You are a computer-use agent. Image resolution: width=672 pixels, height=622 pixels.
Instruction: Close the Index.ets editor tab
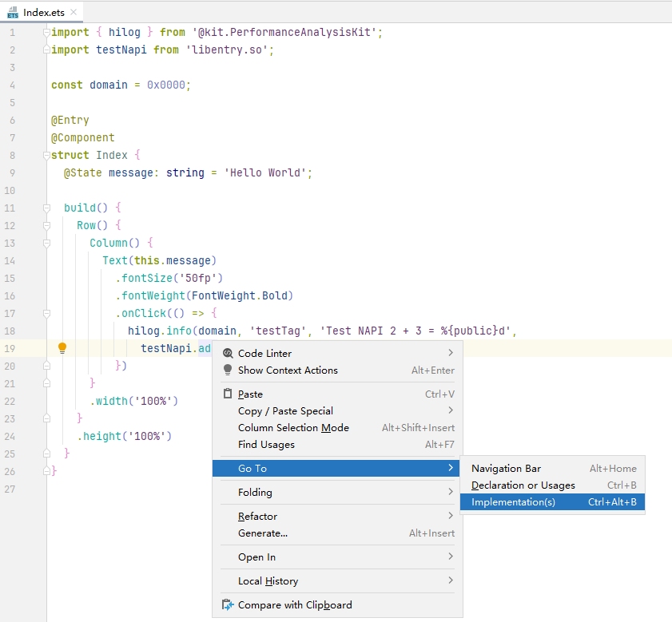(x=73, y=13)
